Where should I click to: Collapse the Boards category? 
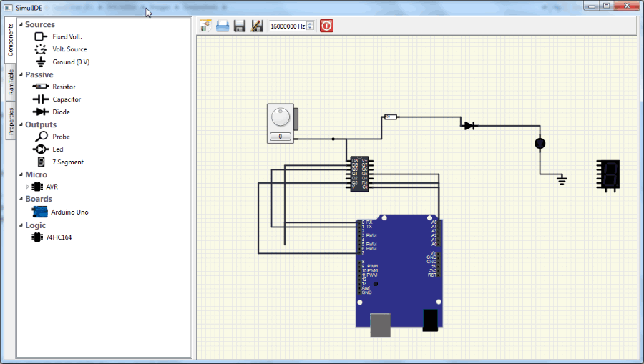tap(21, 199)
